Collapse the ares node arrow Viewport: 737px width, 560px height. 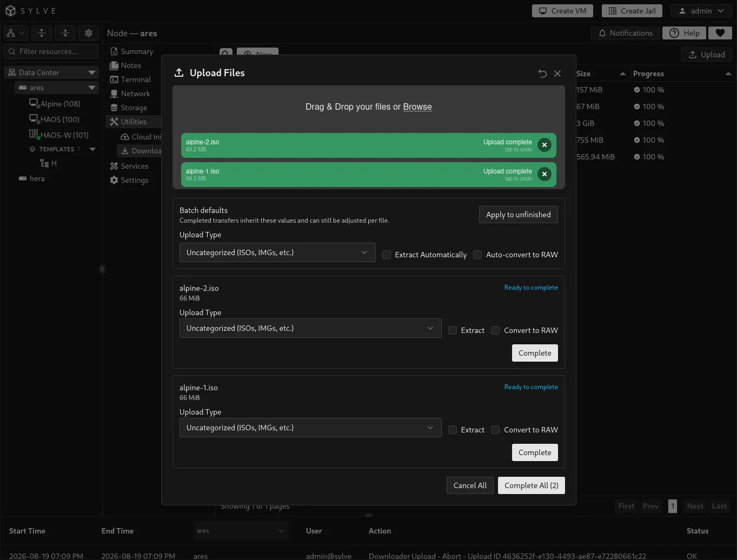coord(92,88)
